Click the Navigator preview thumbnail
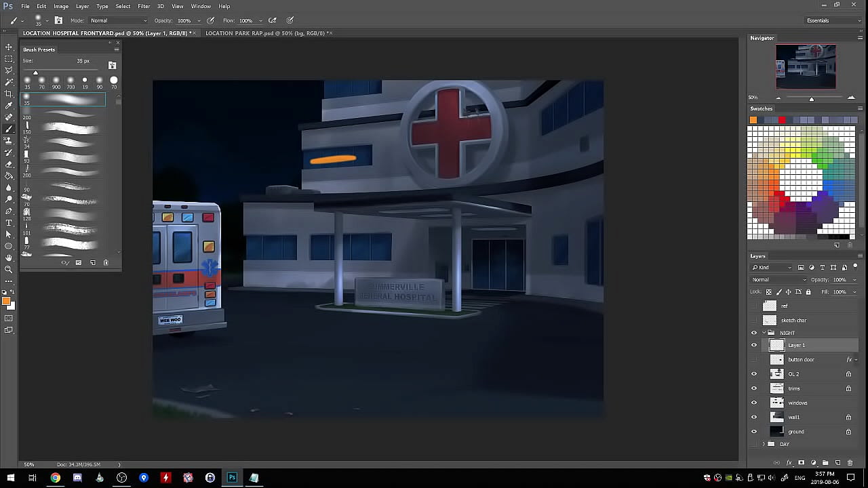868x488 pixels. [x=806, y=66]
